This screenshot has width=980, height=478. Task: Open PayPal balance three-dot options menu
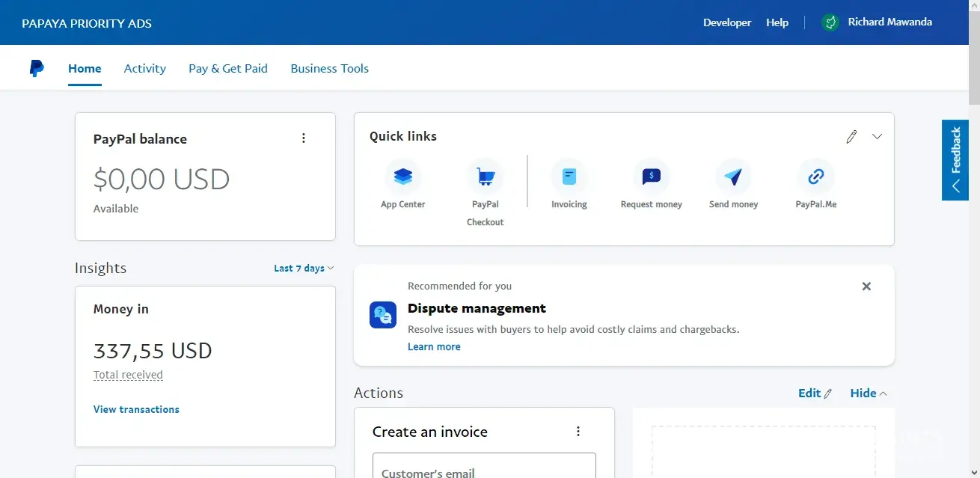click(304, 138)
